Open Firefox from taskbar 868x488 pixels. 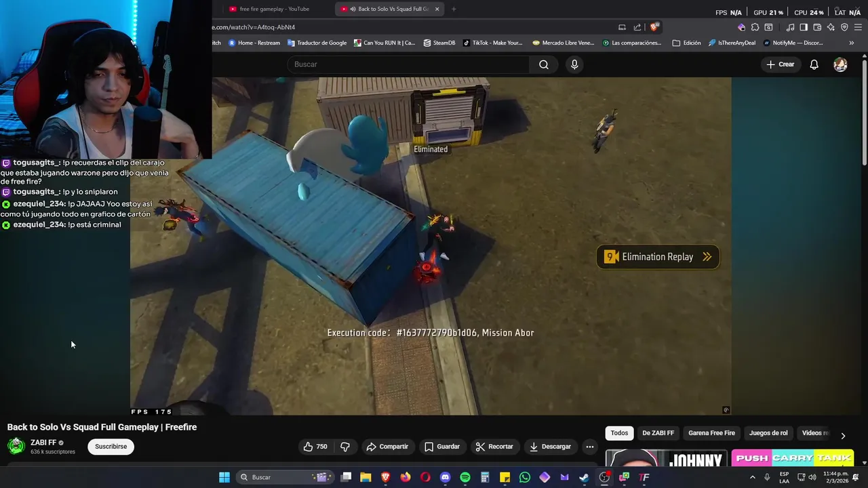click(406, 477)
